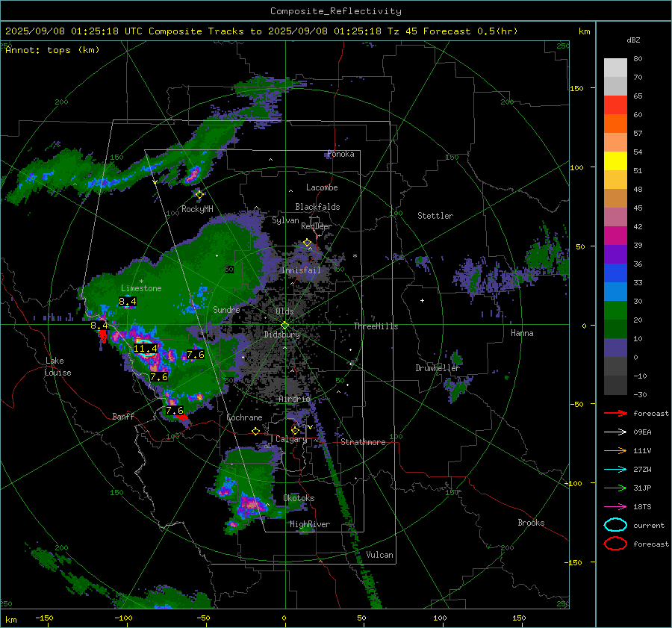Click the green 31JP arrow in legend
Viewport: 672px width, 628px height.
(x=615, y=488)
